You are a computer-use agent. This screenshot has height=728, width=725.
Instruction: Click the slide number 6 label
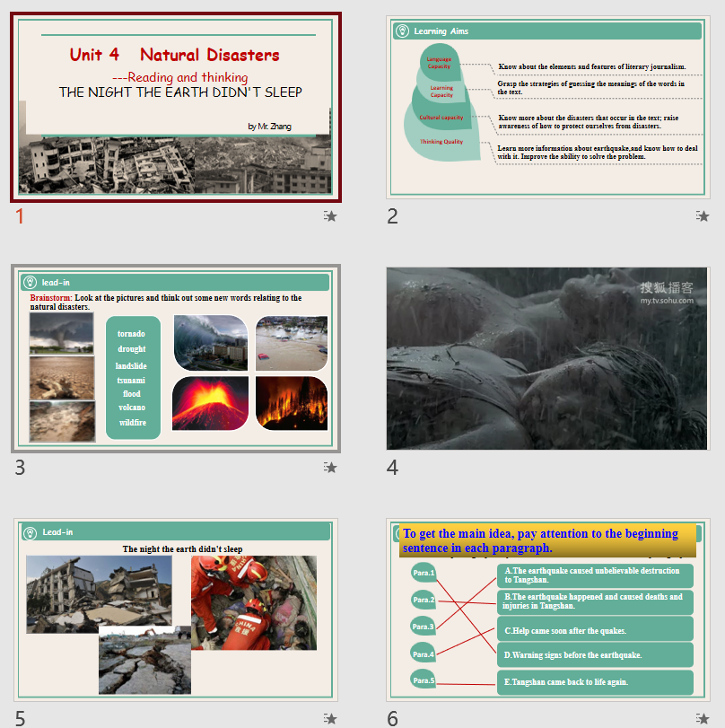coord(392,718)
